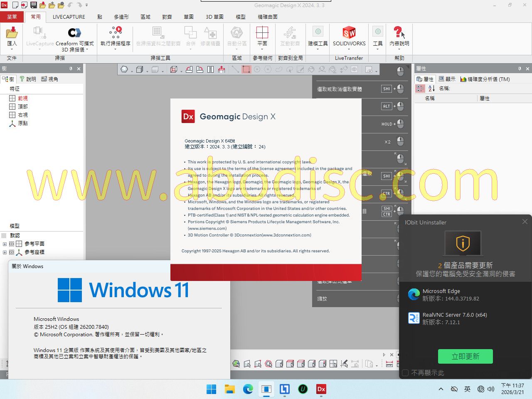Click the 匯入 (Import) icon in the ribbon
Viewport: 532px width, 399px height.
[x=12, y=33]
